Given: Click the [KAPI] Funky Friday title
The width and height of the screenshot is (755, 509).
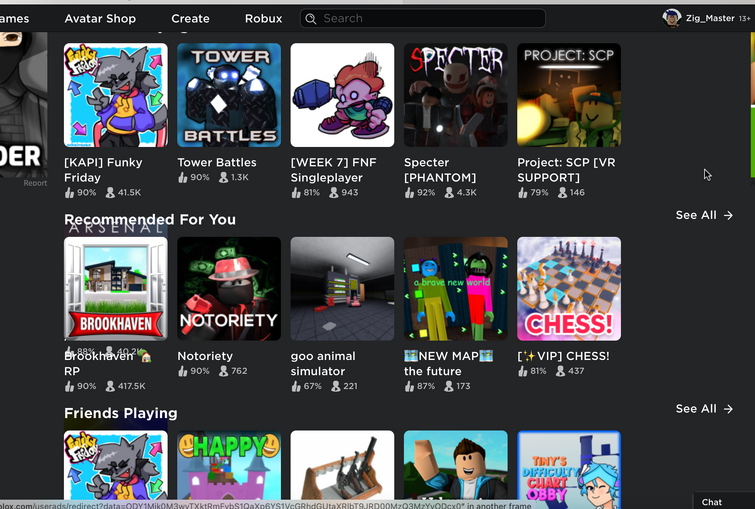Looking at the screenshot, I should click(x=103, y=170).
